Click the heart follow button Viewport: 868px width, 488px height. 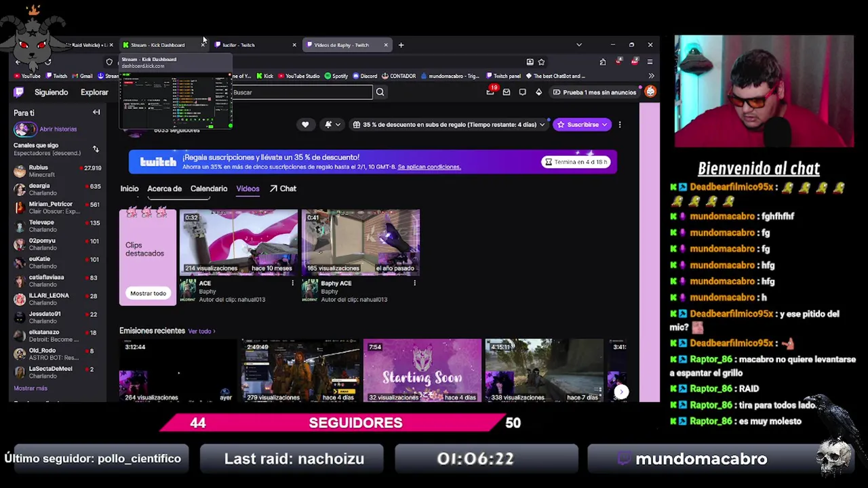(x=305, y=125)
